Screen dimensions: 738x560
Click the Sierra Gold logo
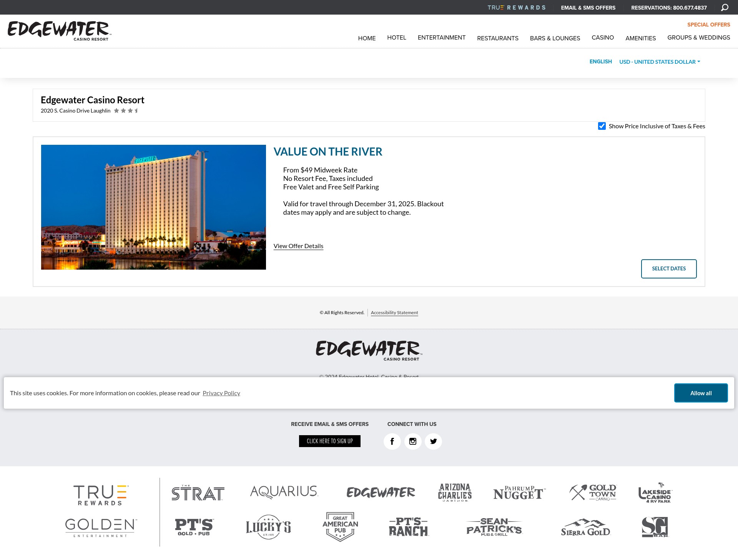(585, 527)
